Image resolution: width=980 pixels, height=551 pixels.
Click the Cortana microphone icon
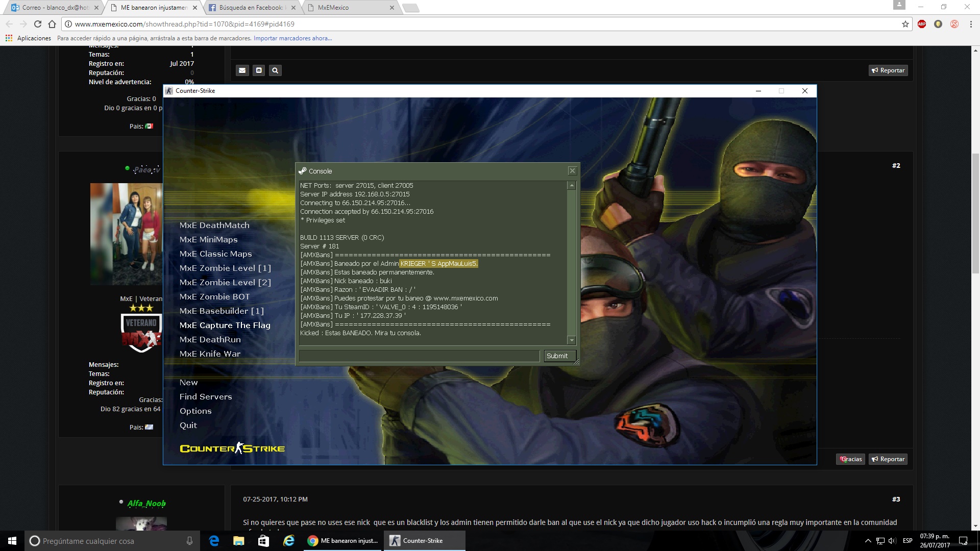click(189, 541)
